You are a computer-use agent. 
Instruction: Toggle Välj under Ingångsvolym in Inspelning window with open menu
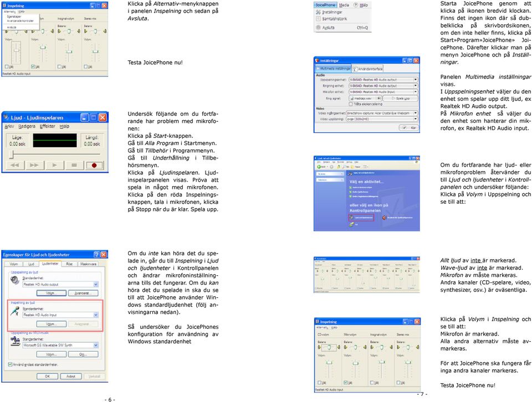[60, 66]
